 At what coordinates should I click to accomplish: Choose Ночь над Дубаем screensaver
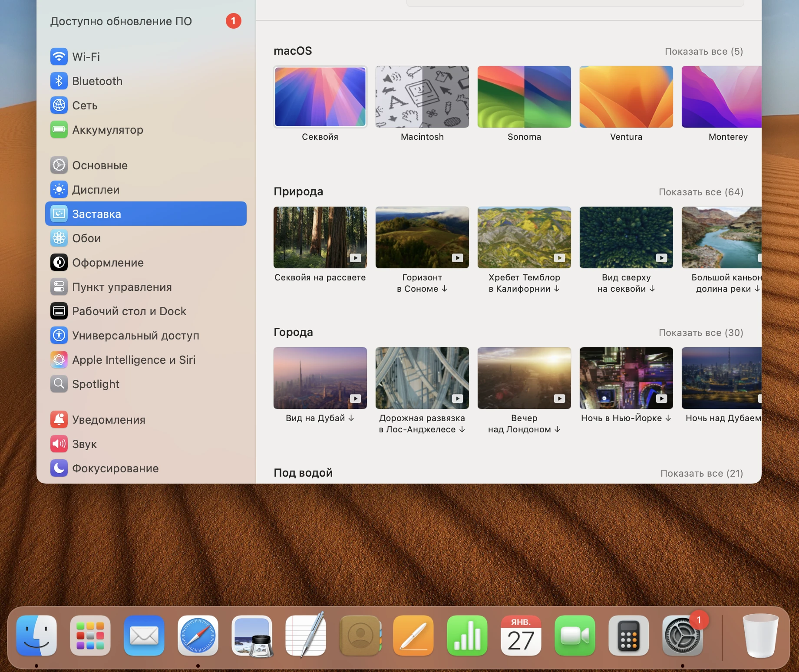[x=722, y=378]
